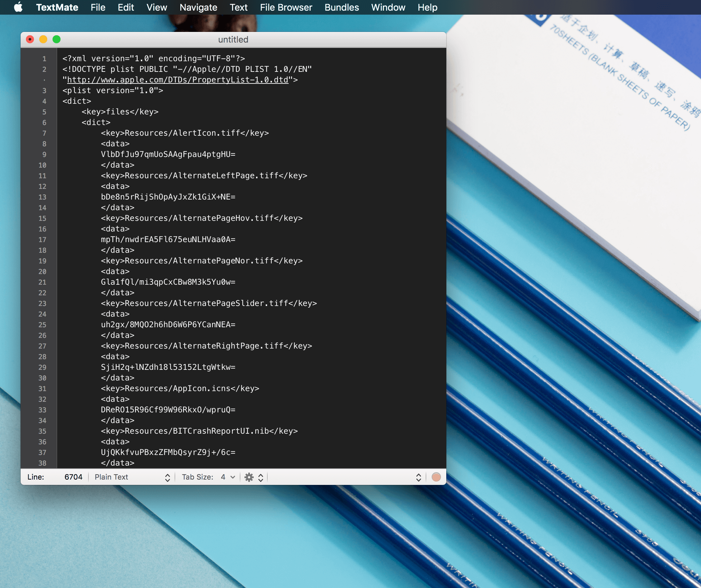Click the DOCTYPE plist PUBLIC line
Image resolution: width=701 pixels, height=588 pixels.
tap(187, 69)
